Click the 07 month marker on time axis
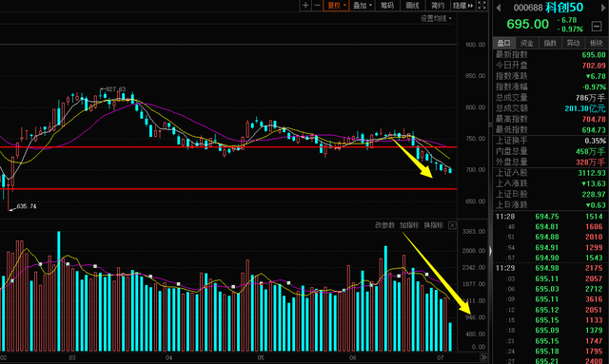 tap(440, 357)
